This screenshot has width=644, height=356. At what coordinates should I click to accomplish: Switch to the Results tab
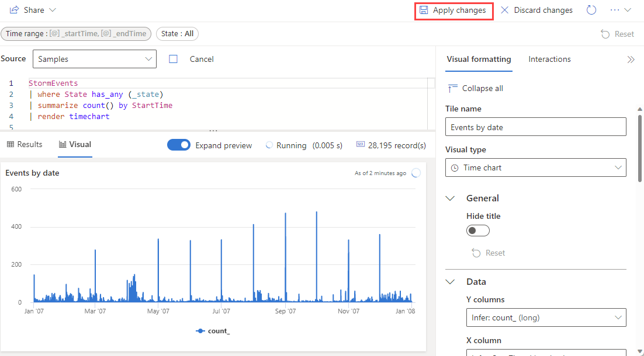25,145
